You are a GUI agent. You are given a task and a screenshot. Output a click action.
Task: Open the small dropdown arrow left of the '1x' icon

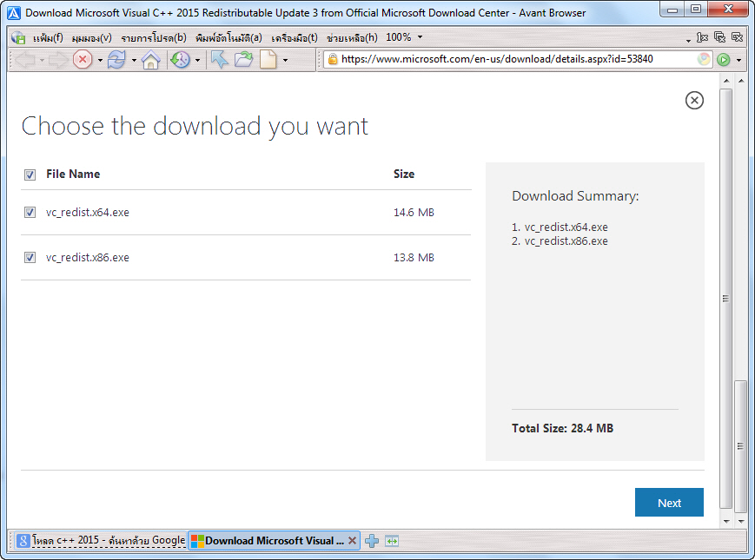pos(688,41)
